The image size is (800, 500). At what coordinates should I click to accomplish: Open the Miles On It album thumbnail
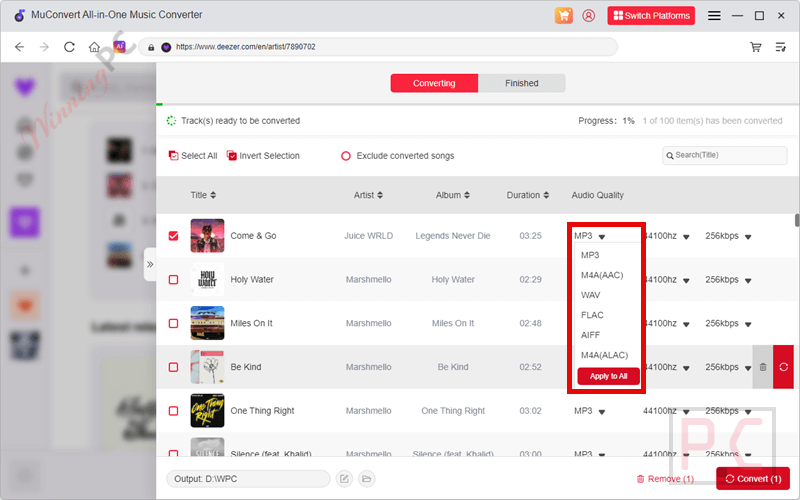click(207, 323)
